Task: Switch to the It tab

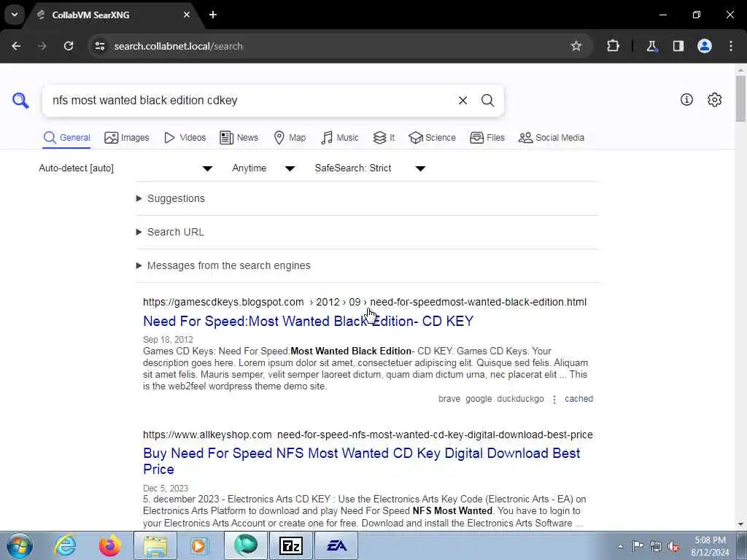Action: (x=384, y=138)
